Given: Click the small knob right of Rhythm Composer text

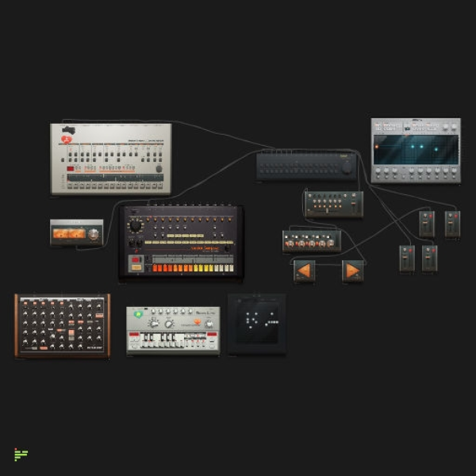Looking at the screenshot, I should pyautogui.click(x=226, y=248).
